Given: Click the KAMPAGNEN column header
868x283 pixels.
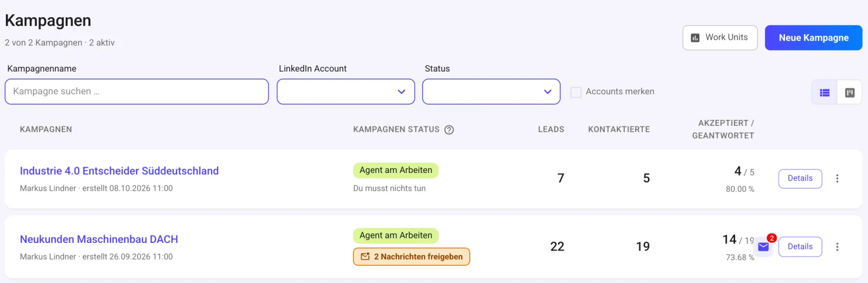Looking at the screenshot, I should (46, 130).
